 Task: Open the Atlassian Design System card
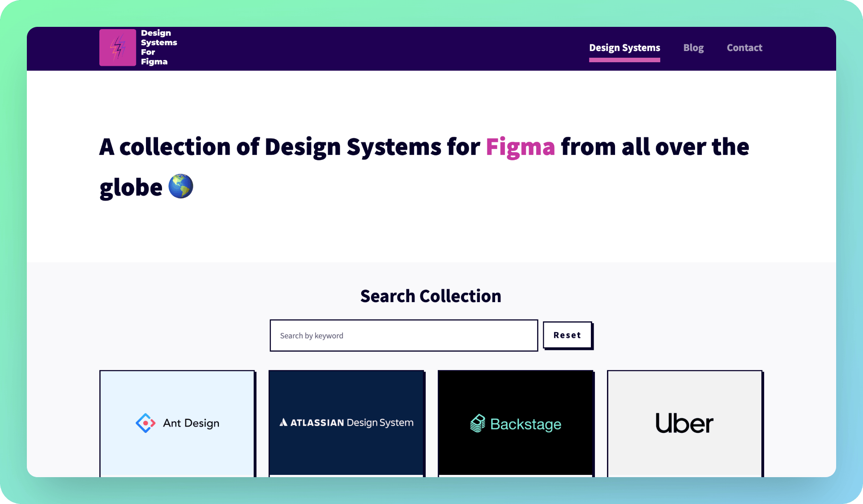point(346,423)
